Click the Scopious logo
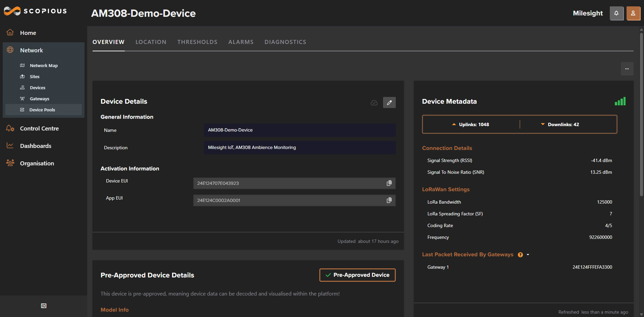This screenshot has height=317, width=644. tap(35, 11)
